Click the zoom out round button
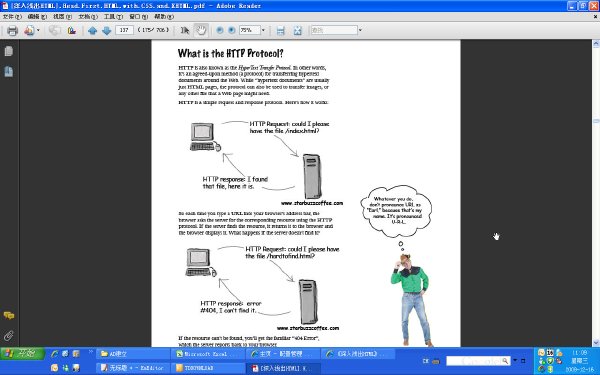This screenshot has height=375, width=600. (x=220, y=30)
